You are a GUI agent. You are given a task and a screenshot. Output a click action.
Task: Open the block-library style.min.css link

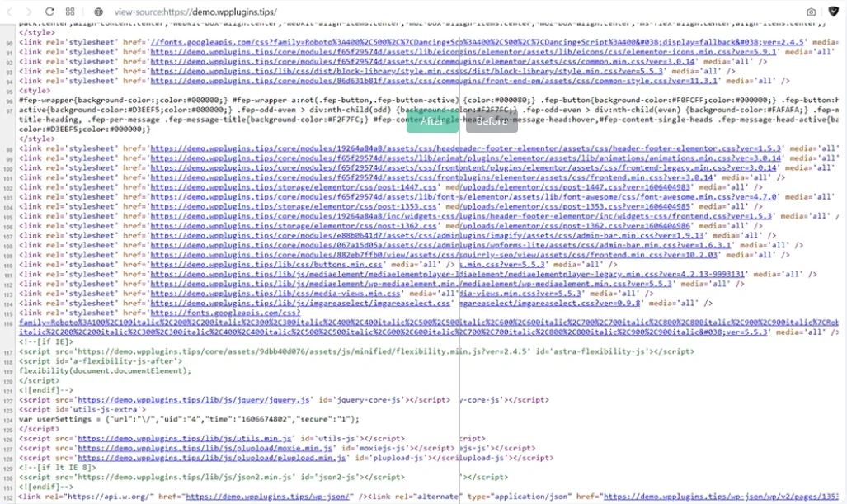coord(407,71)
